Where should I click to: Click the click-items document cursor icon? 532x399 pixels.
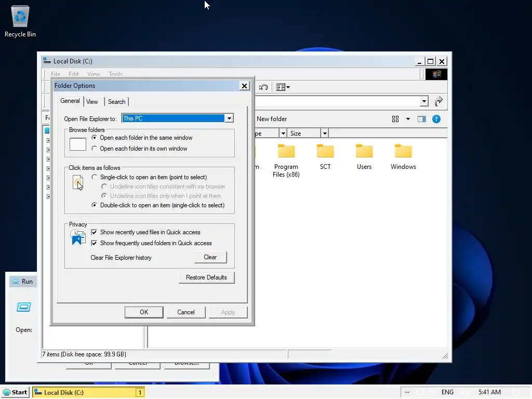click(x=78, y=182)
